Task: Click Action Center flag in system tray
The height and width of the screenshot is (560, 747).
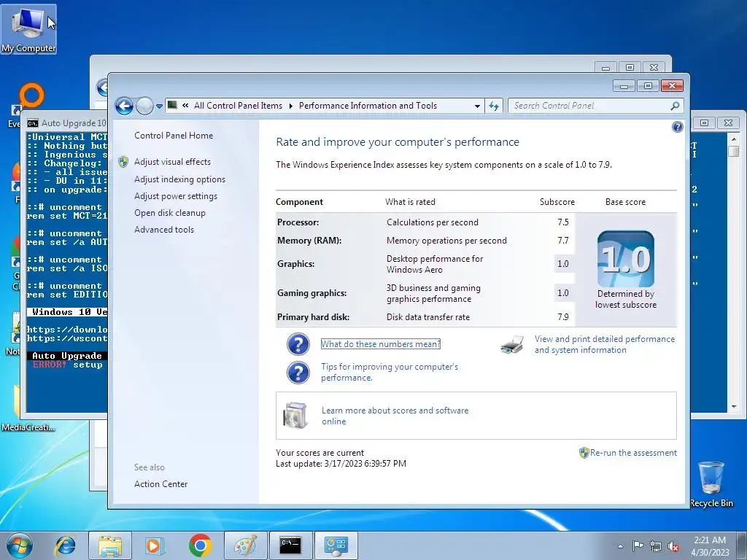Action: [x=638, y=546]
